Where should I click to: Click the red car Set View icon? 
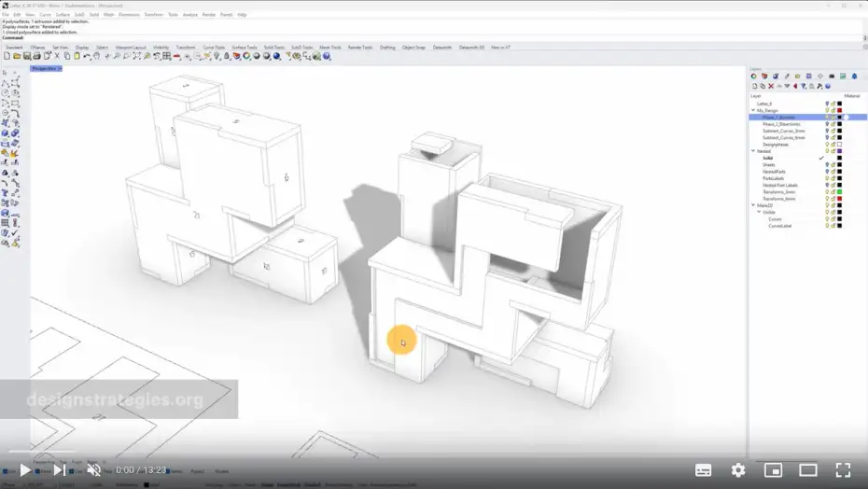click(176, 56)
